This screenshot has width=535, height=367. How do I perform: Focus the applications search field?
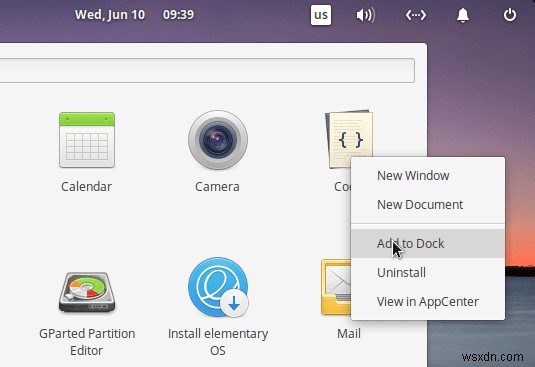[207, 71]
